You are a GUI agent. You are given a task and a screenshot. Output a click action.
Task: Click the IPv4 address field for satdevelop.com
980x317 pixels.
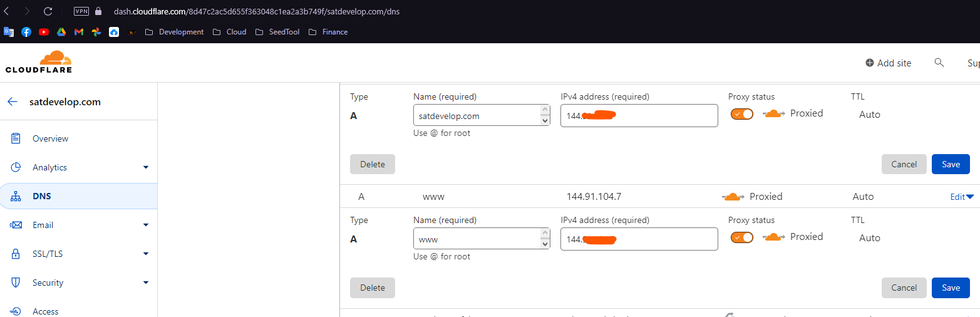coord(639,116)
